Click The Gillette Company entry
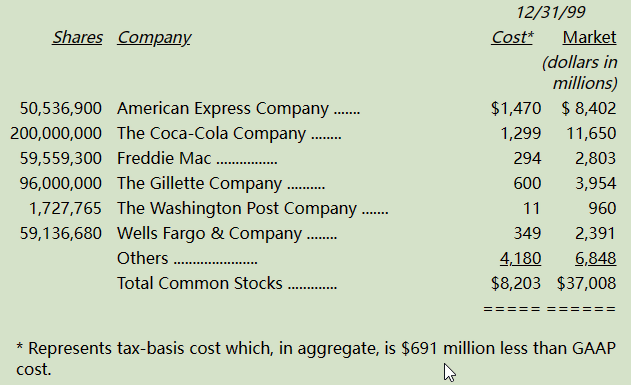 [200, 184]
